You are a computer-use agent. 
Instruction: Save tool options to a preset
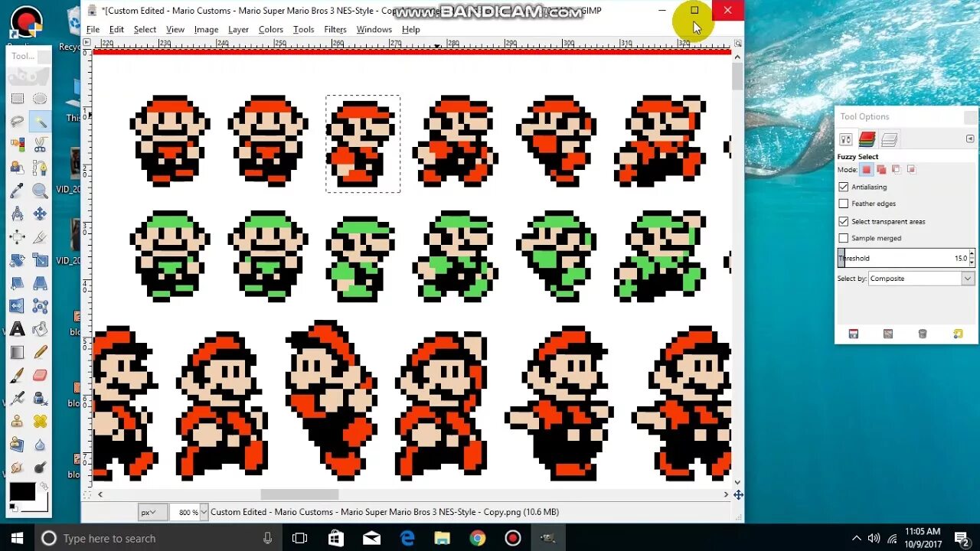853,334
